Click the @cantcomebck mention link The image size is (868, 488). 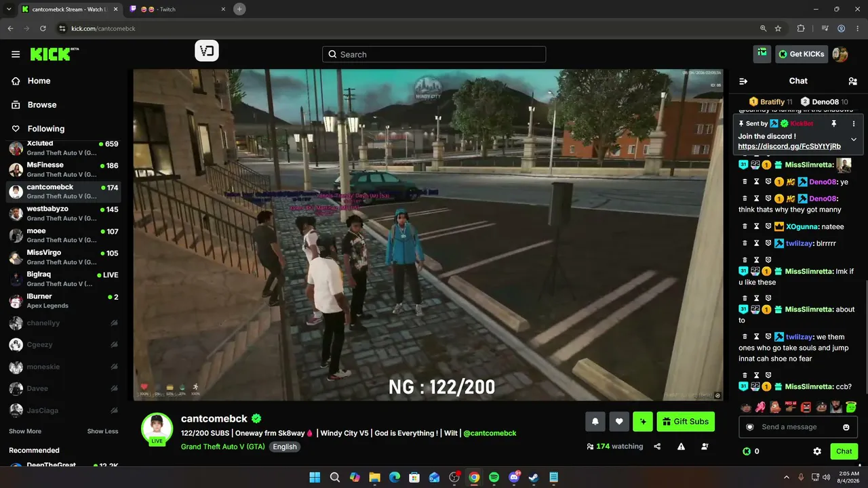tap(490, 433)
